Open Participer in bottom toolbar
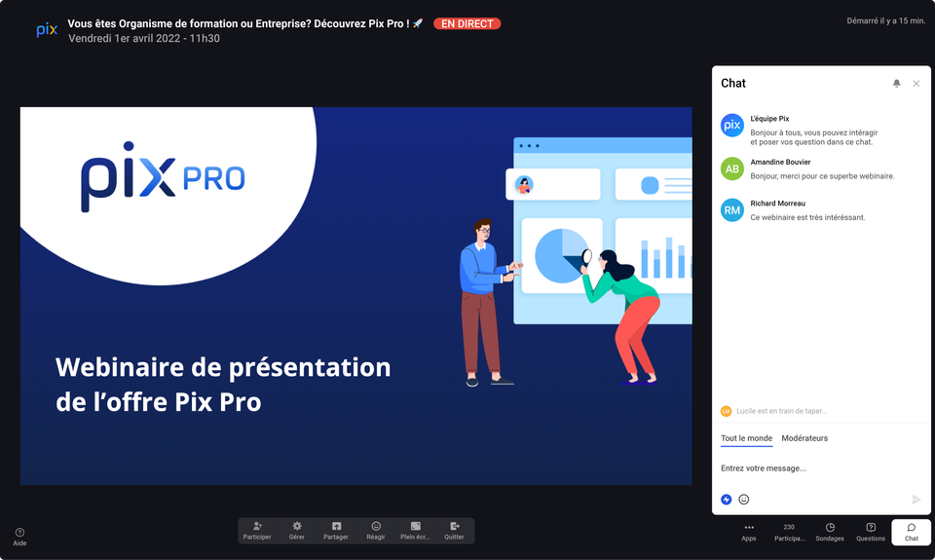 coord(257,531)
